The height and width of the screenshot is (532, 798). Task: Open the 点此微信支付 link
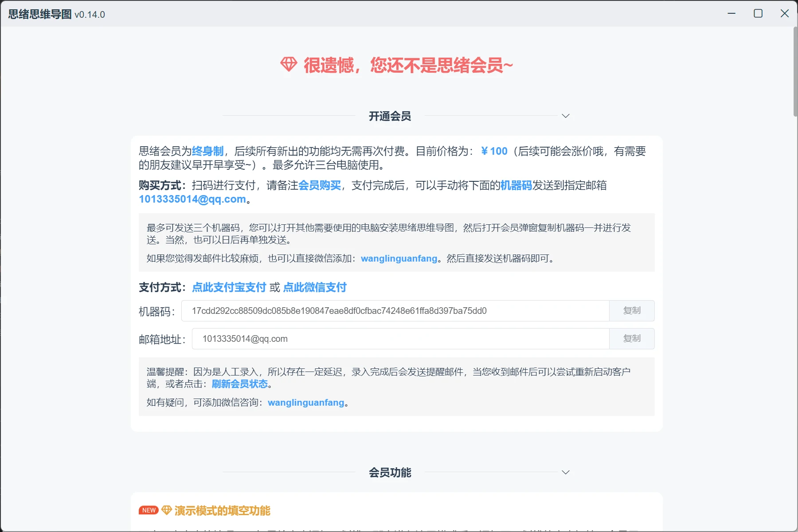(x=315, y=287)
